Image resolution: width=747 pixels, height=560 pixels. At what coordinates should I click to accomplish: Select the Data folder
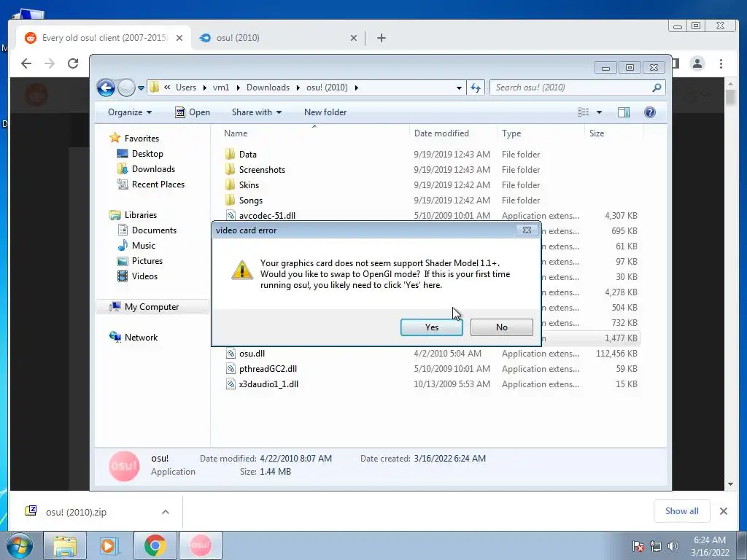click(x=248, y=155)
